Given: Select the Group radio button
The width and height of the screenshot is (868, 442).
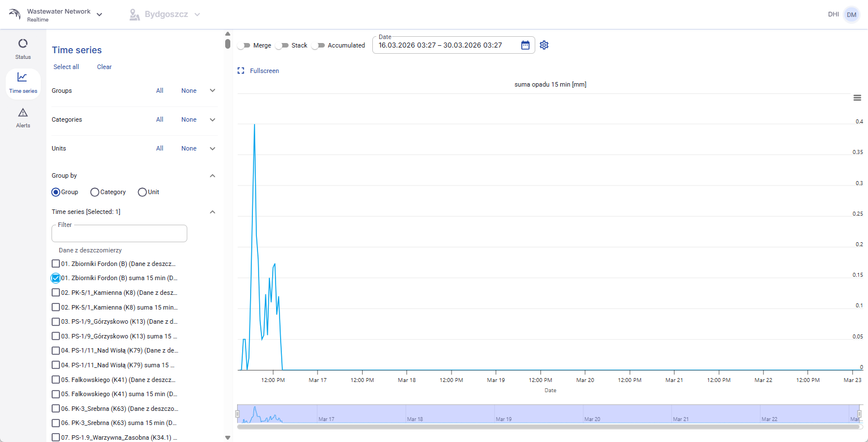Looking at the screenshot, I should (x=55, y=192).
